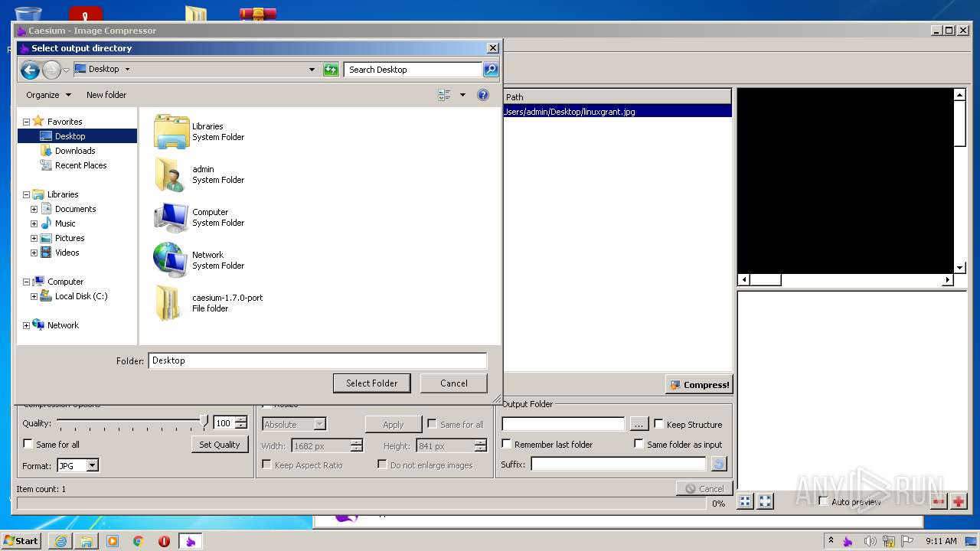This screenshot has width=980, height=551.
Task: Go back using the dialog's Back arrow
Action: (30, 70)
